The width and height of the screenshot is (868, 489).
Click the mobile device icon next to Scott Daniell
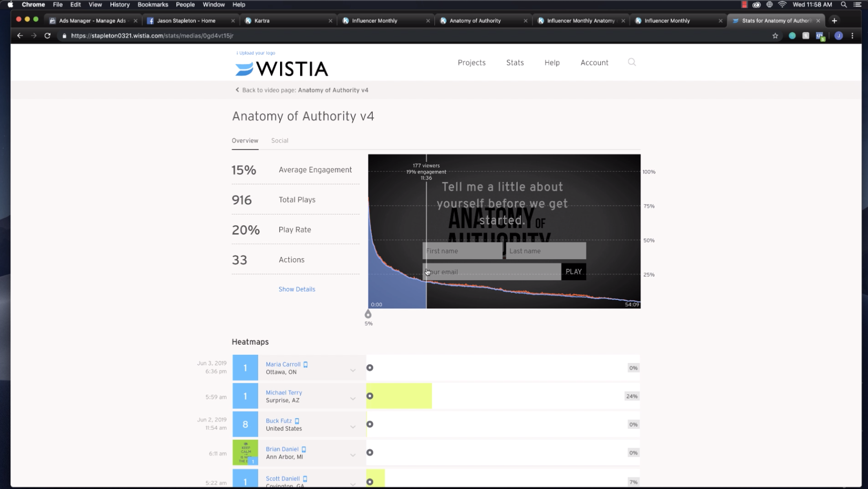click(x=305, y=479)
